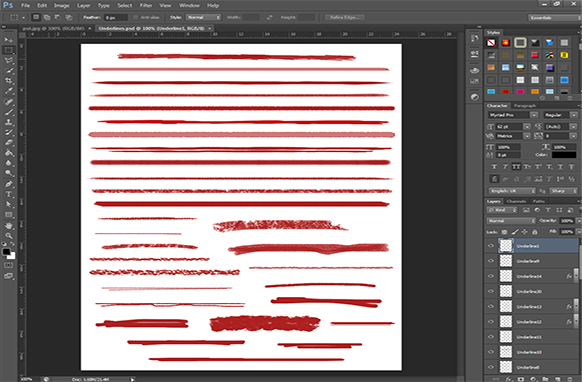The width and height of the screenshot is (582, 382).
Task: Hide the Underline13 layer
Action: (x=491, y=307)
